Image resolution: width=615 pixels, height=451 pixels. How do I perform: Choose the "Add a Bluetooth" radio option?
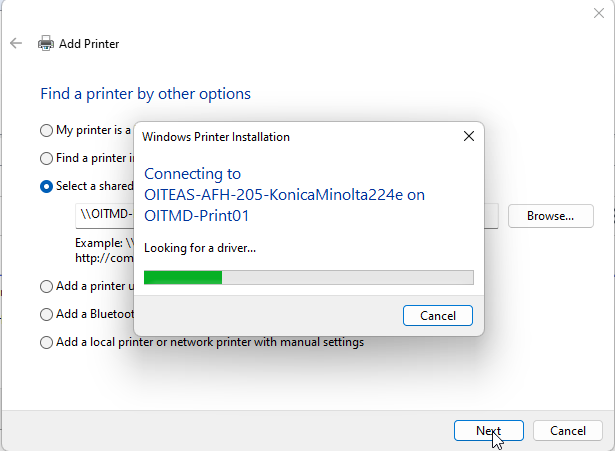point(47,314)
